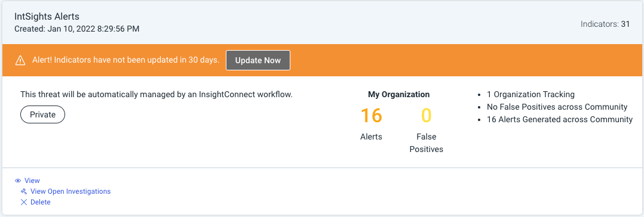Click the 16 Alerts number
Screen dimensions: 644x217
point(372,116)
